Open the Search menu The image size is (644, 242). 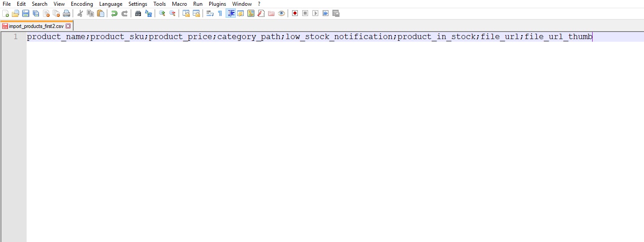[39, 4]
